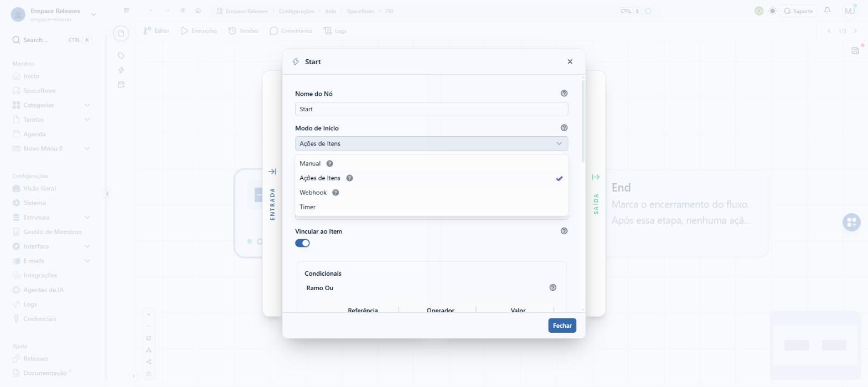Click the fit view icon on canvas controls
Image resolution: width=868 pixels, height=387 pixels.
[148, 338]
